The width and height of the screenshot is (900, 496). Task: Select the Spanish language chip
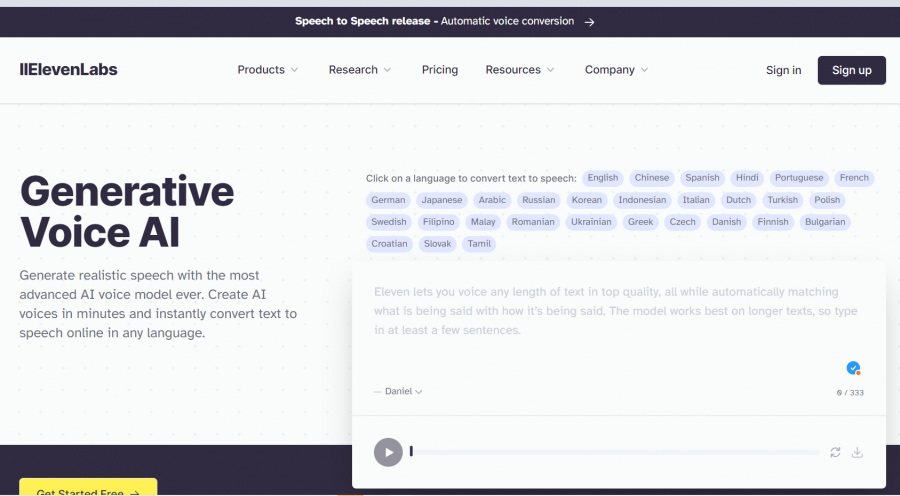pos(702,178)
